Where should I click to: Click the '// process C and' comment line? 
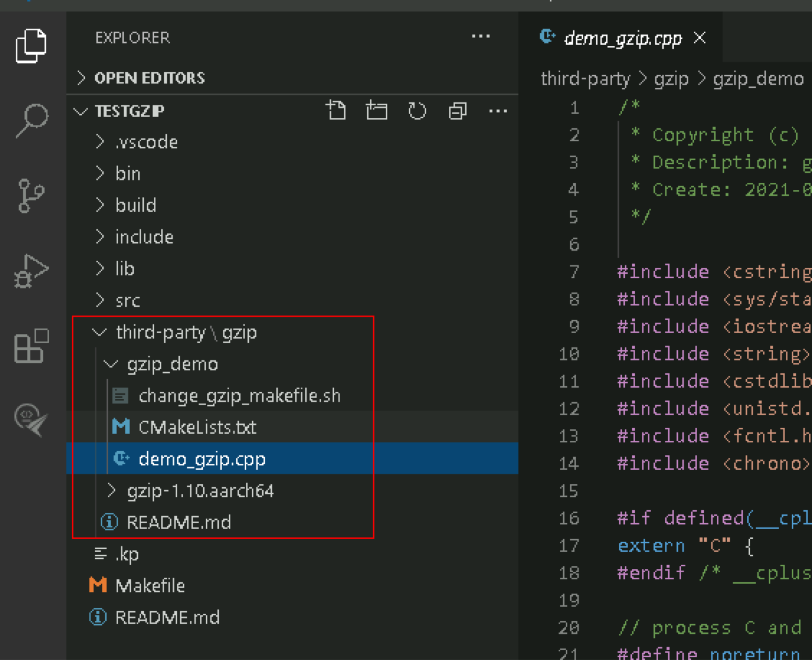710,628
